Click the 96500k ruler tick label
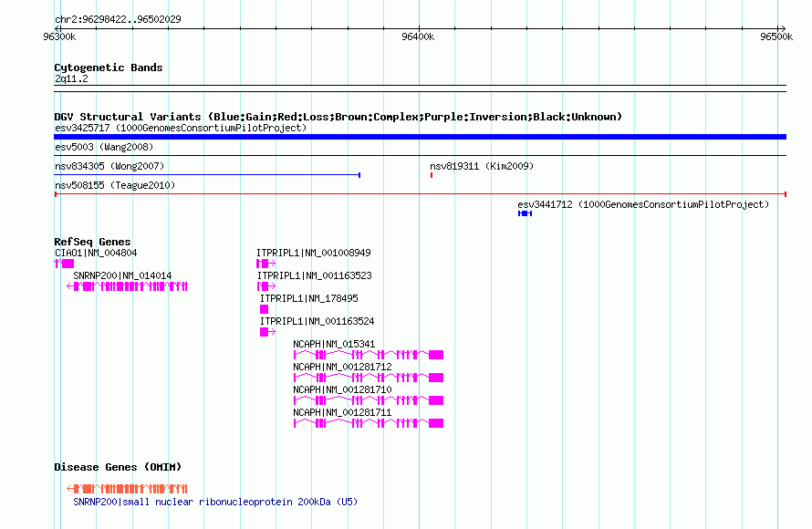 pos(776,36)
